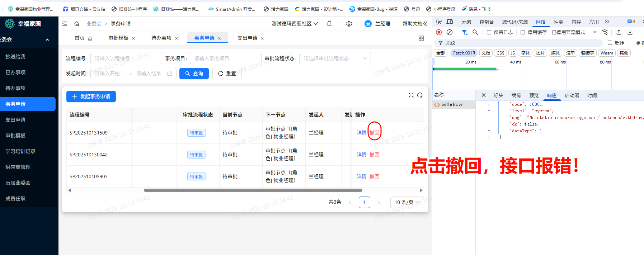Image resolution: width=644 pixels, height=255 pixels.
Task: Click the table horizontal scrollbar
Action: pyautogui.click(x=253, y=190)
